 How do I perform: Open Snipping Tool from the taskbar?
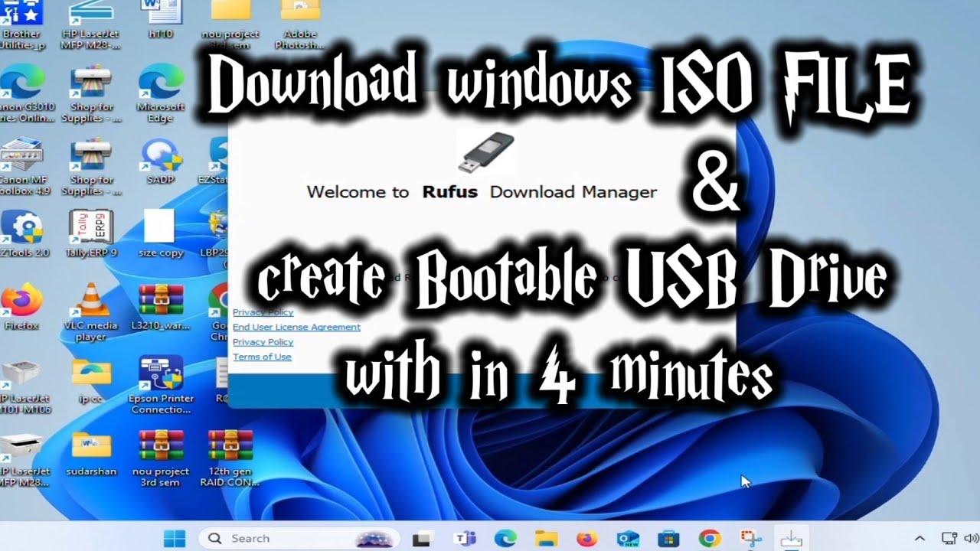tap(750, 539)
